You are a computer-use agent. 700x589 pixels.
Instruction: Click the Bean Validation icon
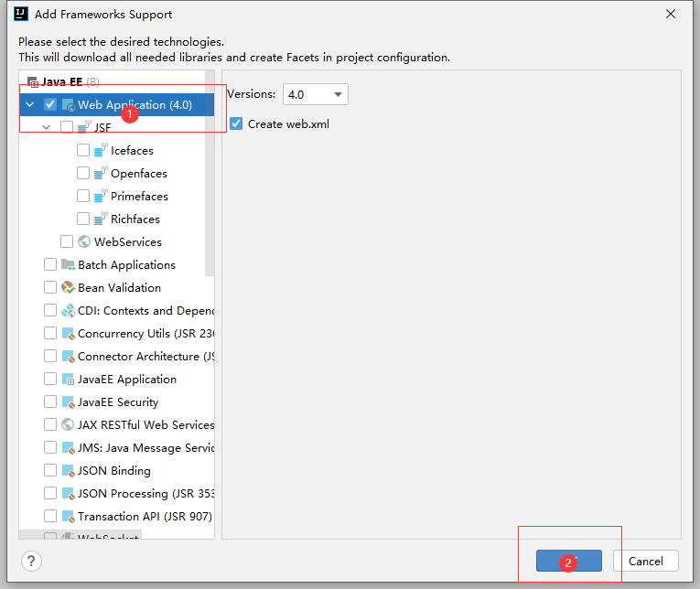point(68,288)
